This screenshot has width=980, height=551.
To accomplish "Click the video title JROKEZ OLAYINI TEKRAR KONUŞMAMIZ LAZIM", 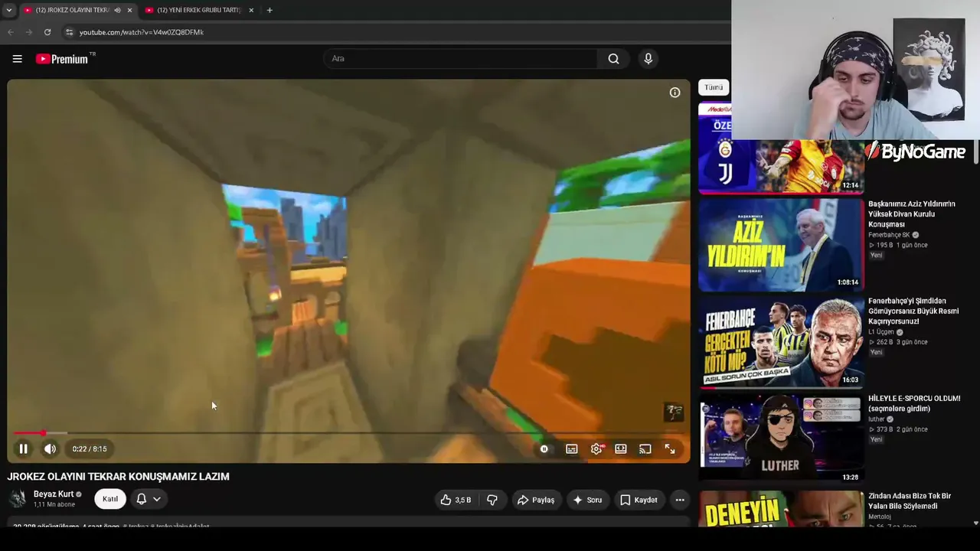I will click(119, 476).
